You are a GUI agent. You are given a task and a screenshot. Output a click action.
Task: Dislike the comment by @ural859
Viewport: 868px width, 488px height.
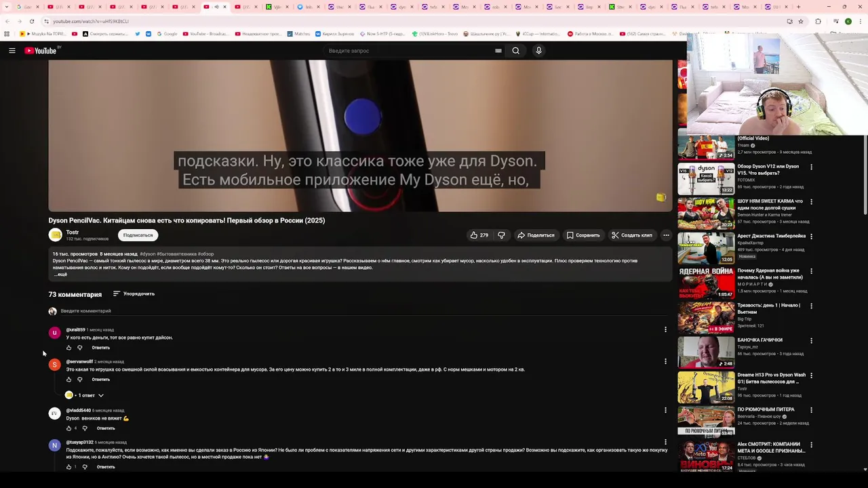pyautogui.click(x=79, y=348)
